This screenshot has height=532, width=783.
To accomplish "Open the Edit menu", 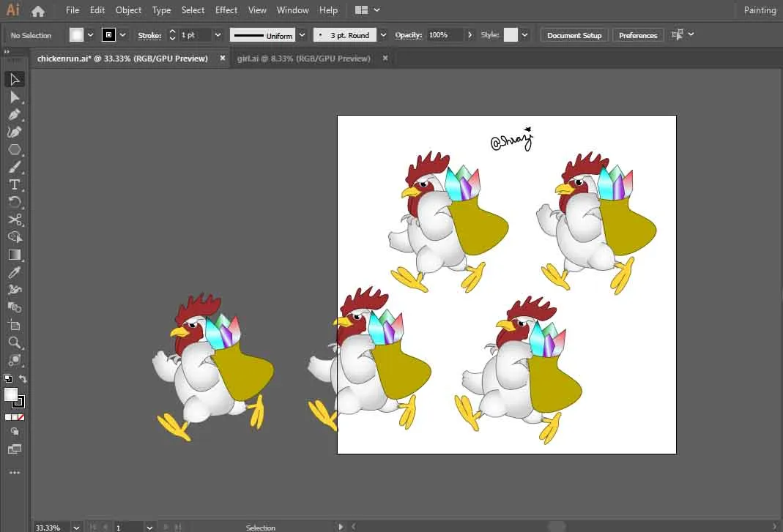I will 97,10.
